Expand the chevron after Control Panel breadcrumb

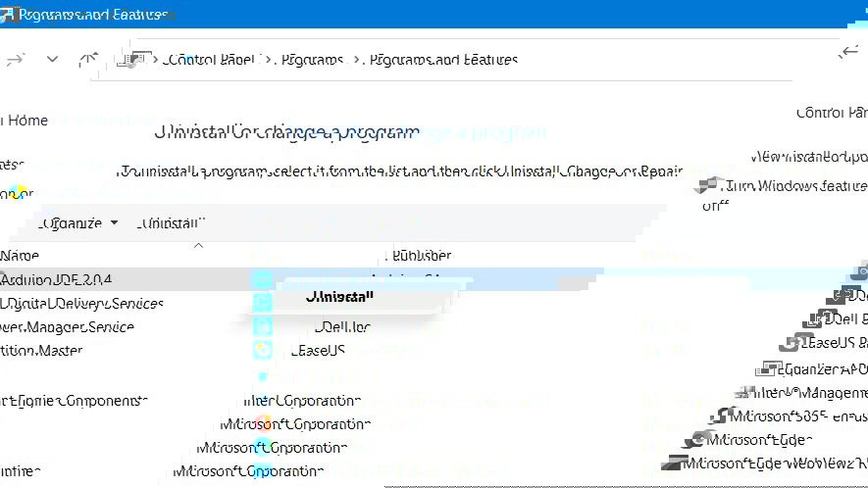pyautogui.click(x=268, y=59)
